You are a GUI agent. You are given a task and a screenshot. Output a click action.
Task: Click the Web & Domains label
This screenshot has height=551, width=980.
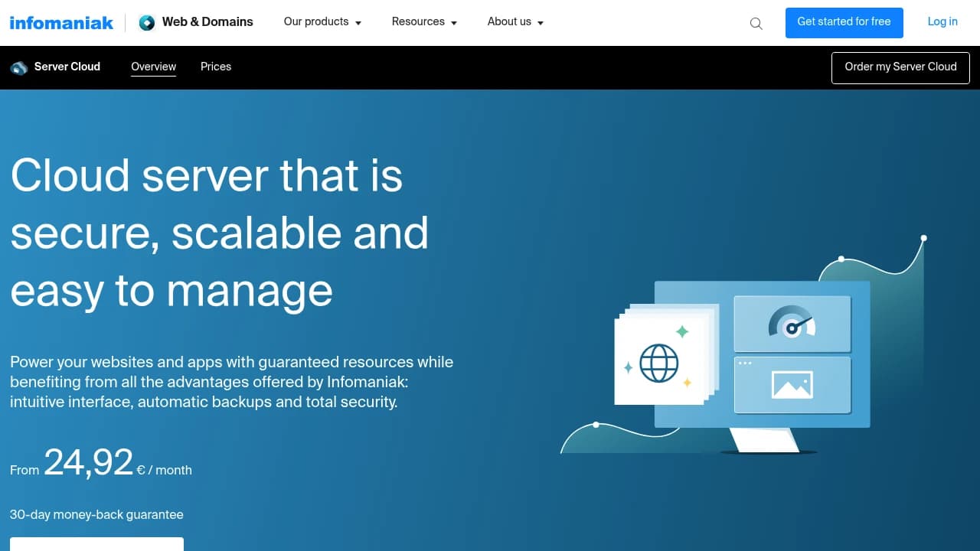tap(207, 22)
